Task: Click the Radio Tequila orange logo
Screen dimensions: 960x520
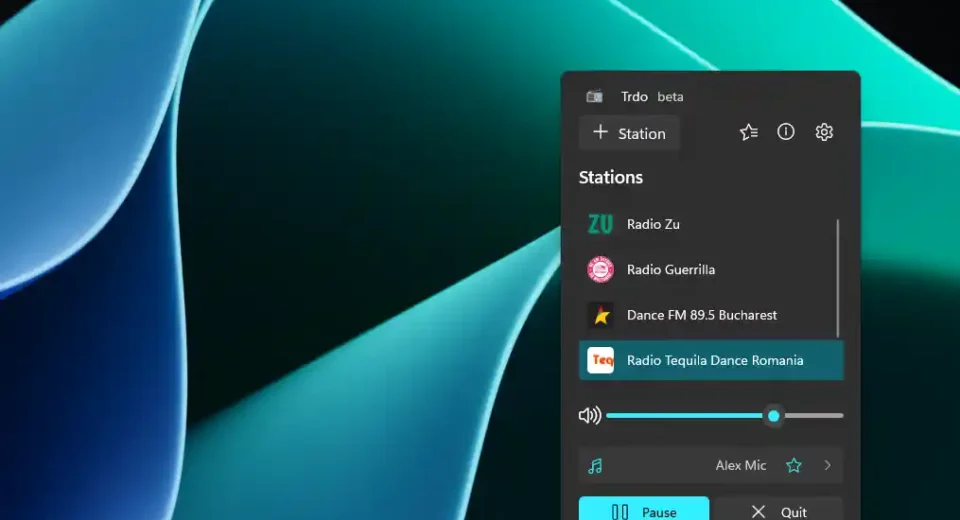Action: point(600,360)
